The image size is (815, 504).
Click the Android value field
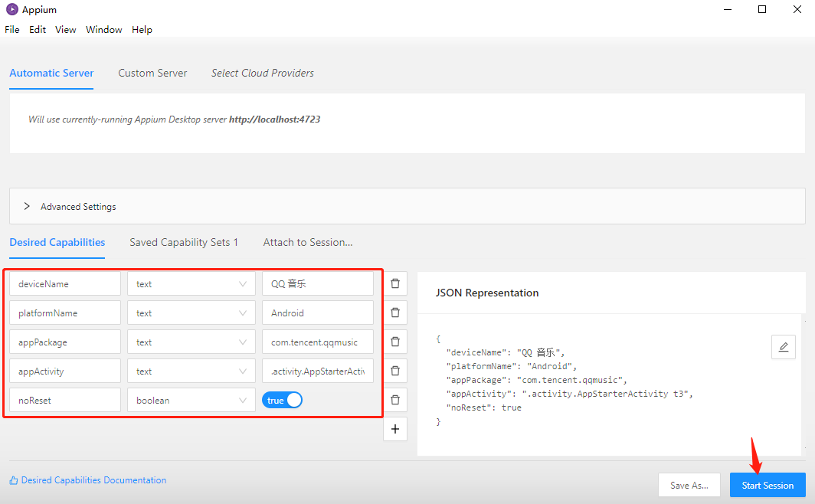[x=318, y=313]
